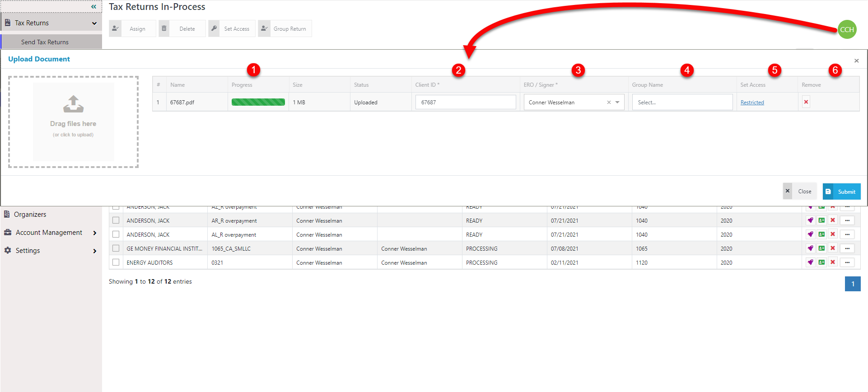Click the green upload progress bar
The height and width of the screenshot is (392, 868).
pyautogui.click(x=258, y=103)
